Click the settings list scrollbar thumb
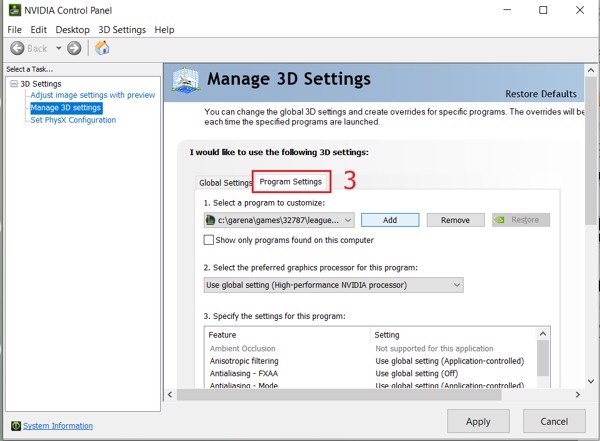The width and height of the screenshot is (600, 441). (543, 358)
